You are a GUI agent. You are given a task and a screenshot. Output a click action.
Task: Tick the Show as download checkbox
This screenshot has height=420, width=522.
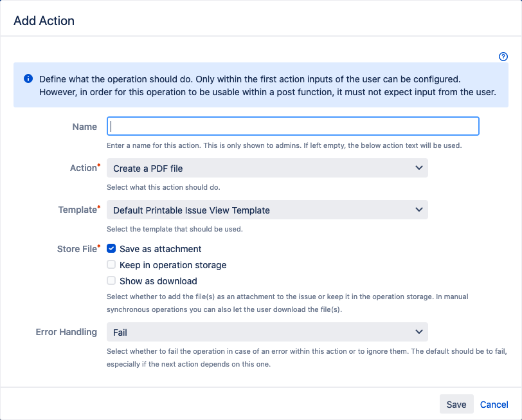click(x=111, y=281)
